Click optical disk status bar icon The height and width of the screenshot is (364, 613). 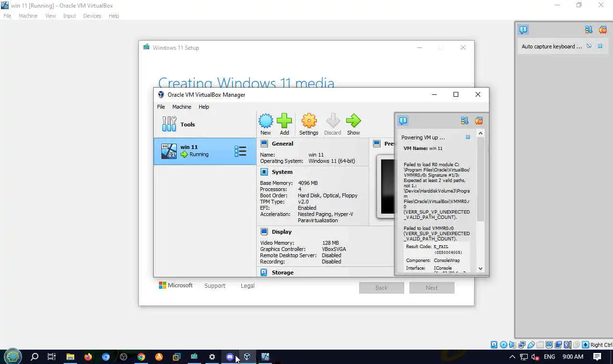(503, 345)
